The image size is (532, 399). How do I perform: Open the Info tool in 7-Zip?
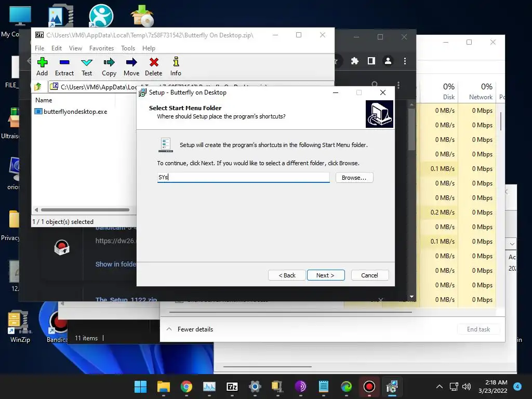(x=176, y=66)
